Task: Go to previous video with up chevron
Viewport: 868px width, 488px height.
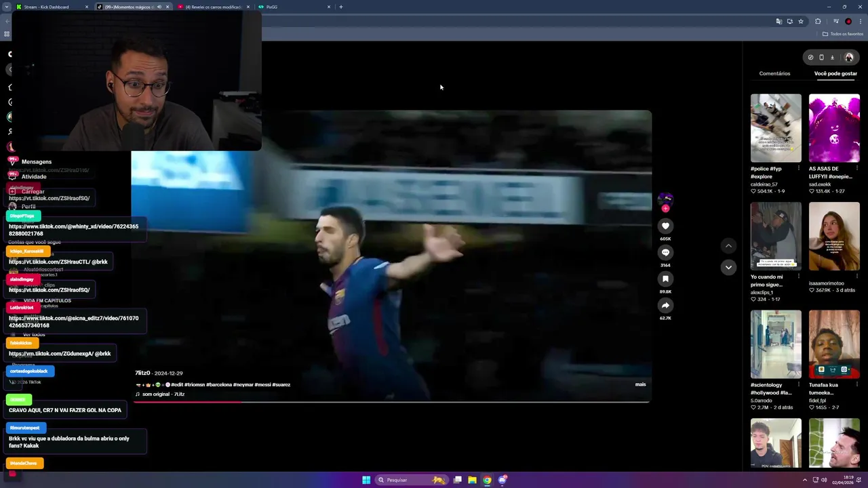Action: coord(728,245)
